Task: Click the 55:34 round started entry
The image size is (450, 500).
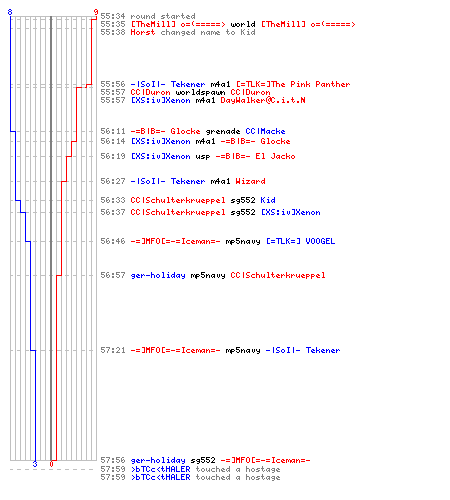Action: [148, 16]
